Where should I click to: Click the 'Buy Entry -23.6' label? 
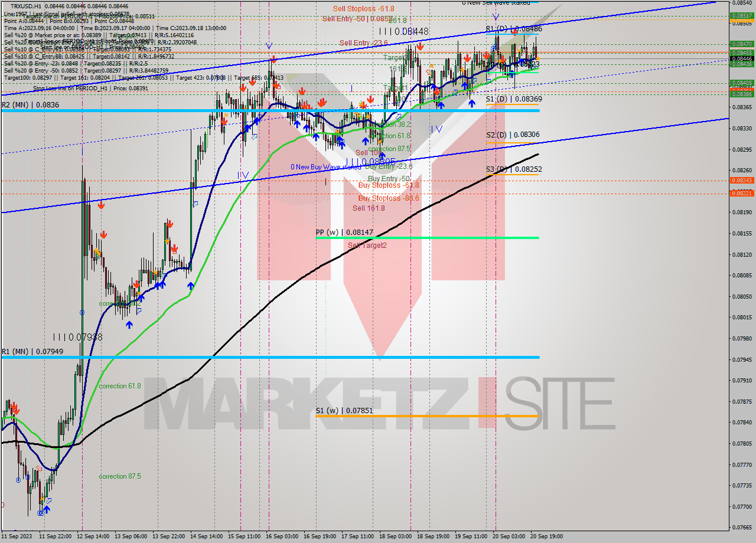click(x=389, y=166)
